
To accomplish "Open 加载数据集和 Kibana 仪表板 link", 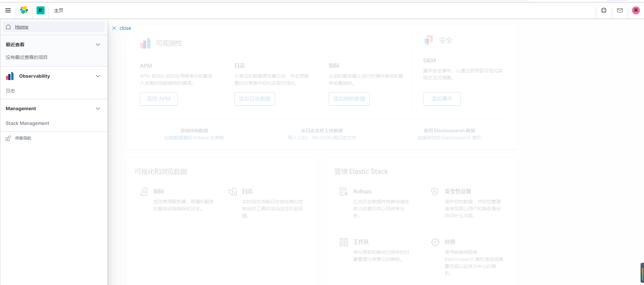I will [x=194, y=138].
